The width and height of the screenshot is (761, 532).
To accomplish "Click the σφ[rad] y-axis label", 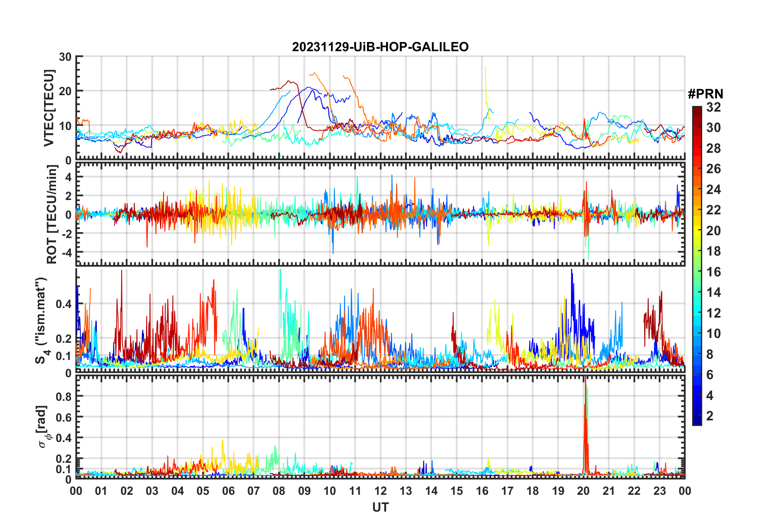I will click(42, 427).
